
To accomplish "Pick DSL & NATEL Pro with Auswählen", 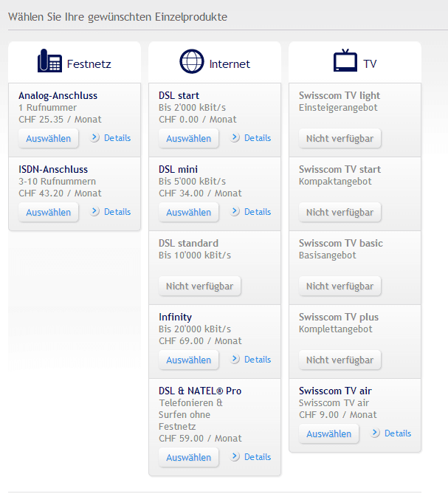I will click(189, 457).
